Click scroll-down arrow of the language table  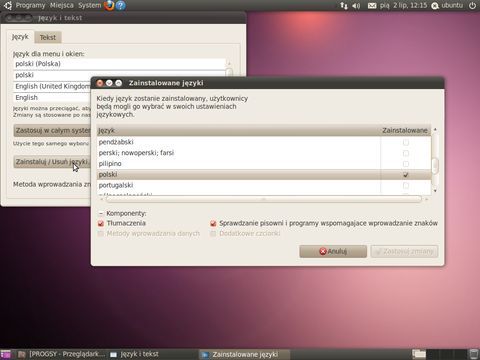pos(435,191)
